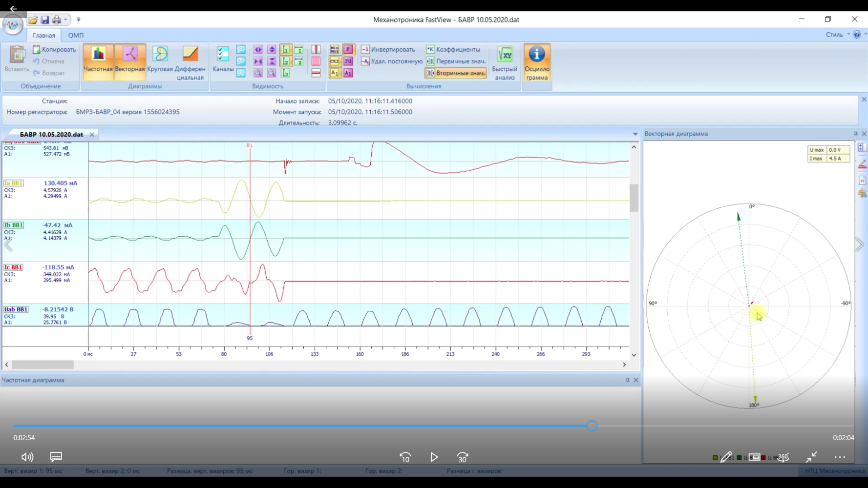Play the video
This screenshot has height=488, width=868.
434,457
